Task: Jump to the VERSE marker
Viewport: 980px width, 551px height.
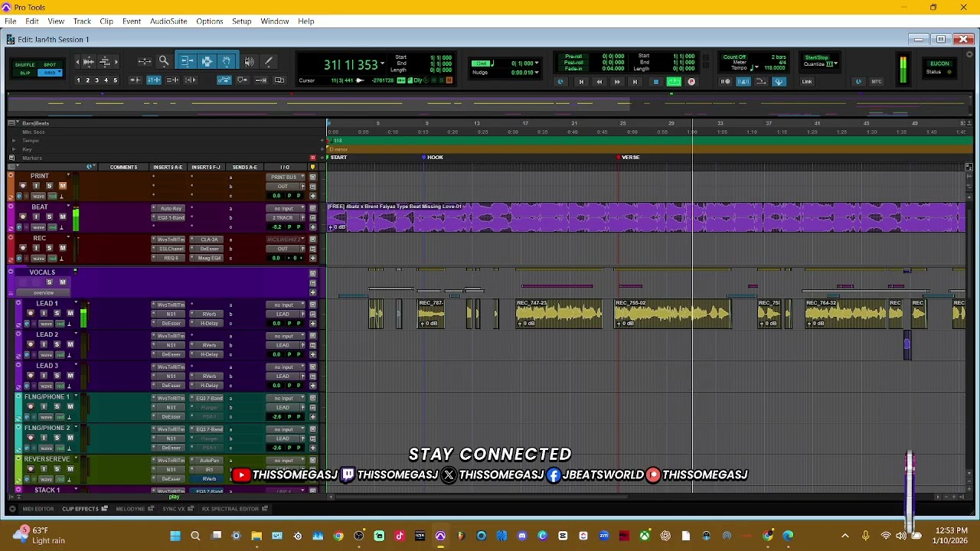Action: pos(629,157)
